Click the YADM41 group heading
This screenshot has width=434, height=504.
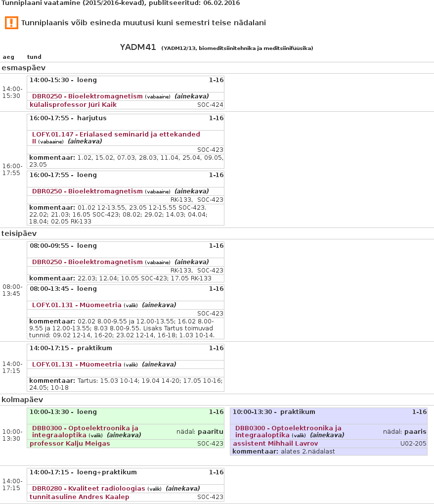pyautogui.click(x=138, y=47)
